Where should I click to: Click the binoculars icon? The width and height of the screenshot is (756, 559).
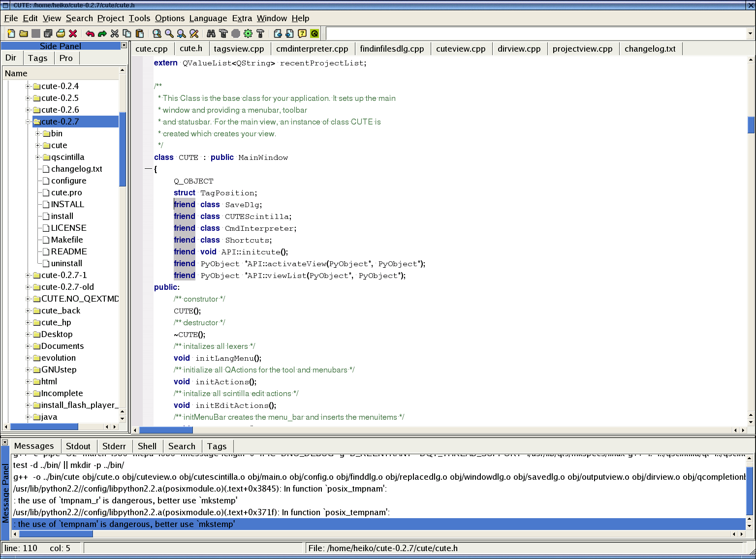pos(211,33)
